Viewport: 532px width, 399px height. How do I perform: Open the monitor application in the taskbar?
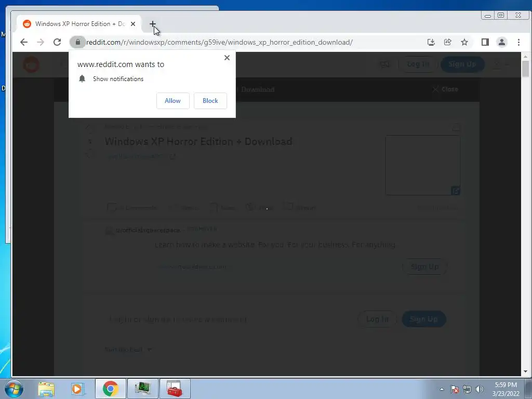click(x=142, y=389)
